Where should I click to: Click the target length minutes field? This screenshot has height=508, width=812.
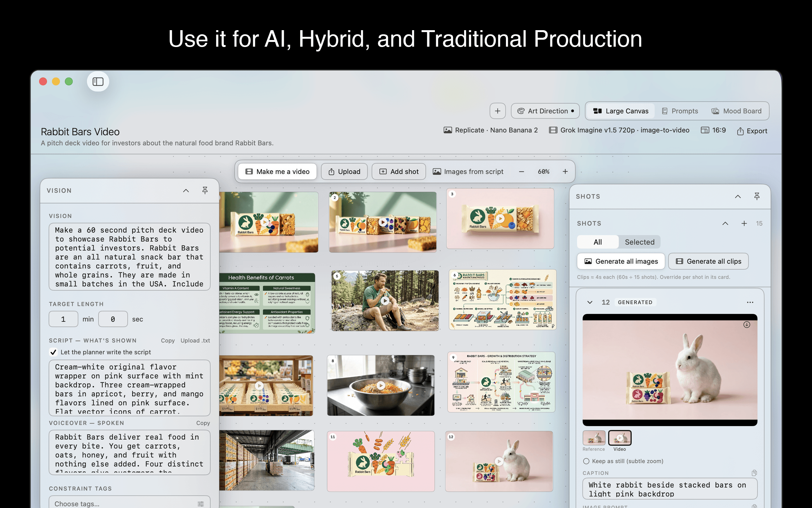pos(63,319)
